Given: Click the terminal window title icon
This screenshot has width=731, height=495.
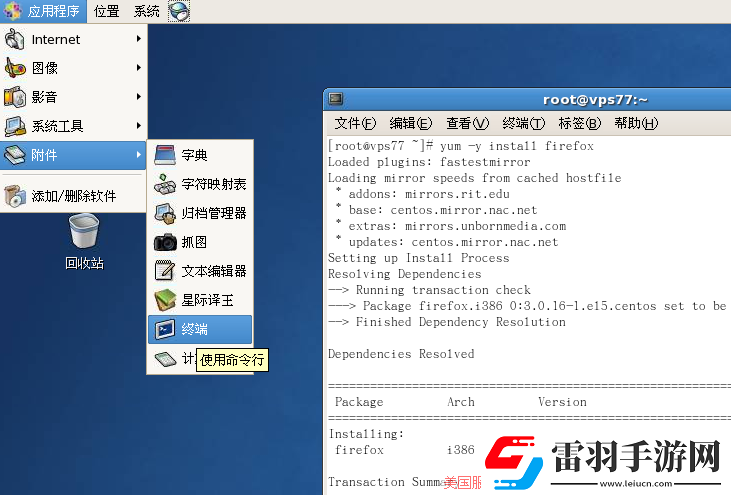Looking at the screenshot, I should [336, 99].
